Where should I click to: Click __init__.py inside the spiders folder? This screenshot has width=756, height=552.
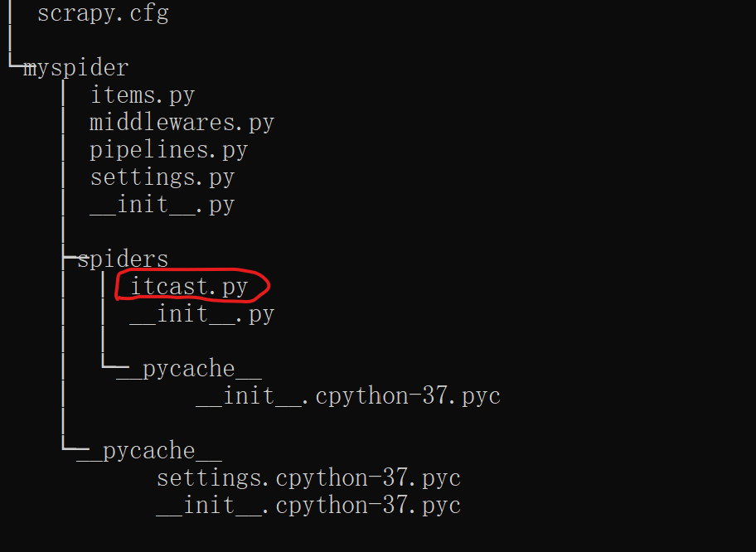coord(202,314)
